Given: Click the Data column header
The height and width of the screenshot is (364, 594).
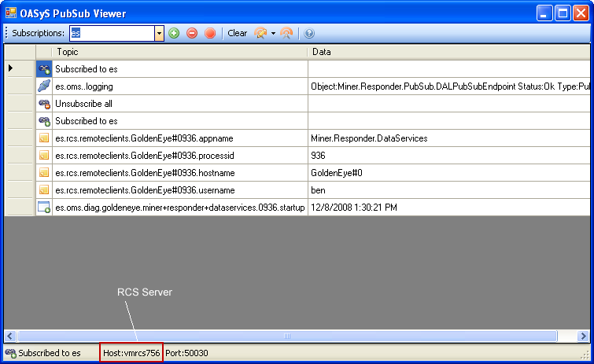Looking at the screenshot, I should 447,52.
